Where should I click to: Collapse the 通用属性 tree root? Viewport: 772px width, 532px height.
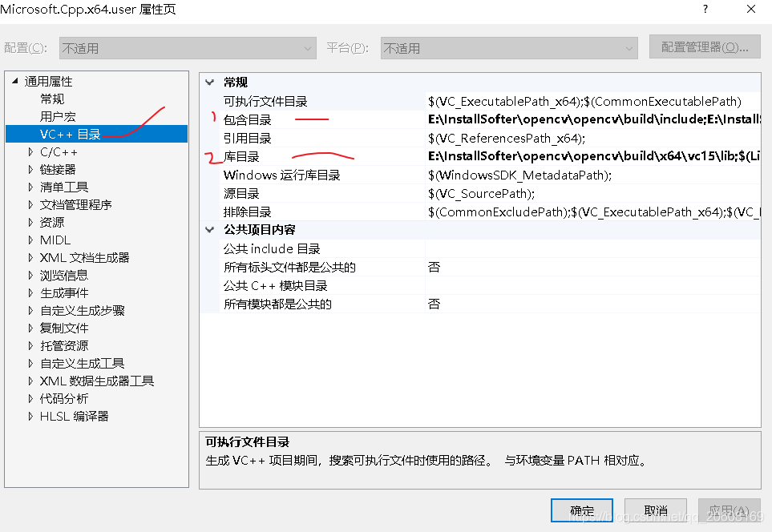pos(14,81)
